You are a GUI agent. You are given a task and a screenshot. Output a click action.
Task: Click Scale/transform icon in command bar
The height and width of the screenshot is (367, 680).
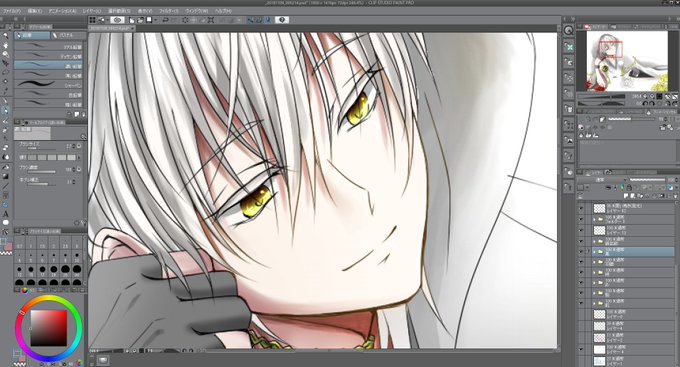211,20
